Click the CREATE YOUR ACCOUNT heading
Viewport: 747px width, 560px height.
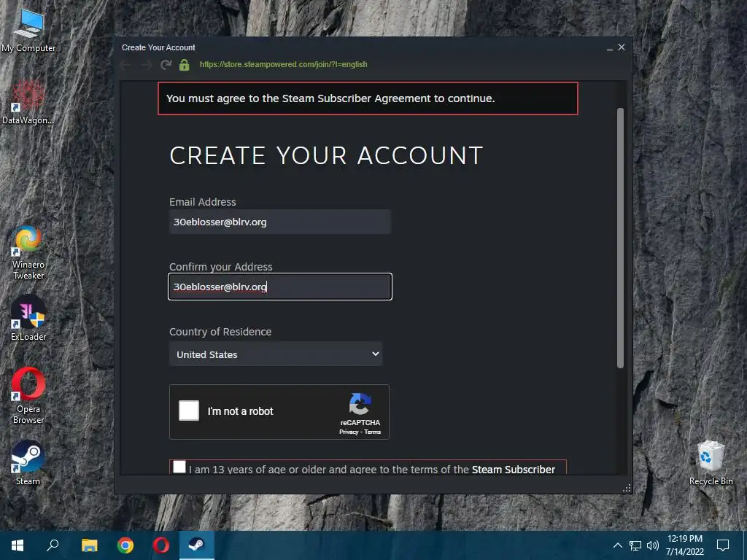click(326, 156)
